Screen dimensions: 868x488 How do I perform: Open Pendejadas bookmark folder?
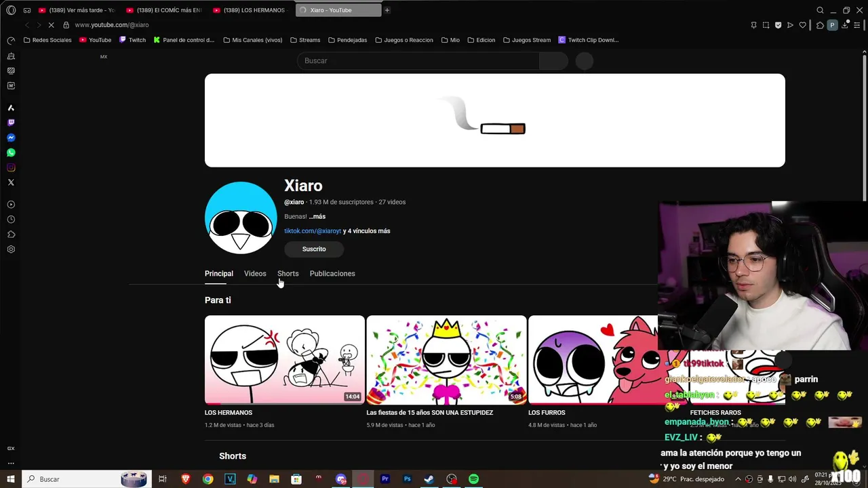coord(347,40)
